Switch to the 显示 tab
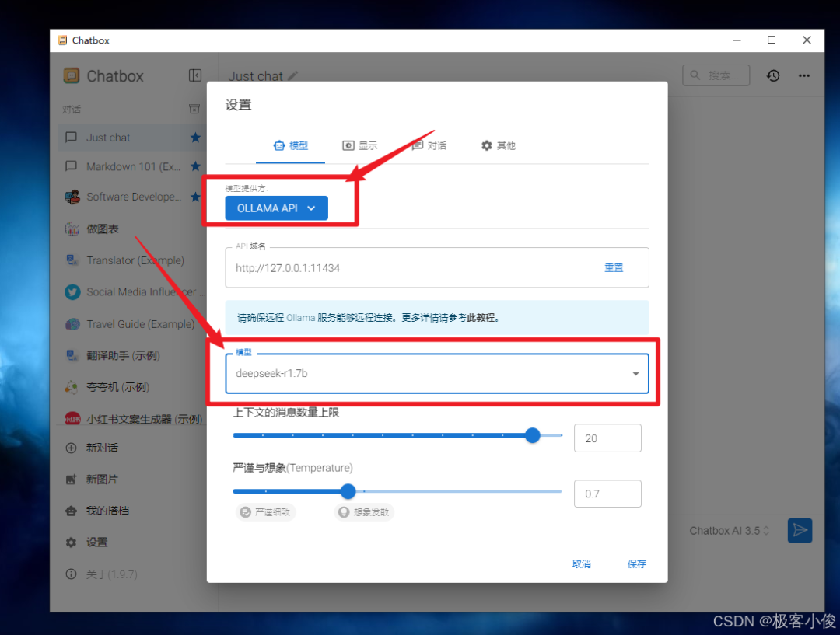The height and width of the screenshot is (635, 840). [360, 145]
